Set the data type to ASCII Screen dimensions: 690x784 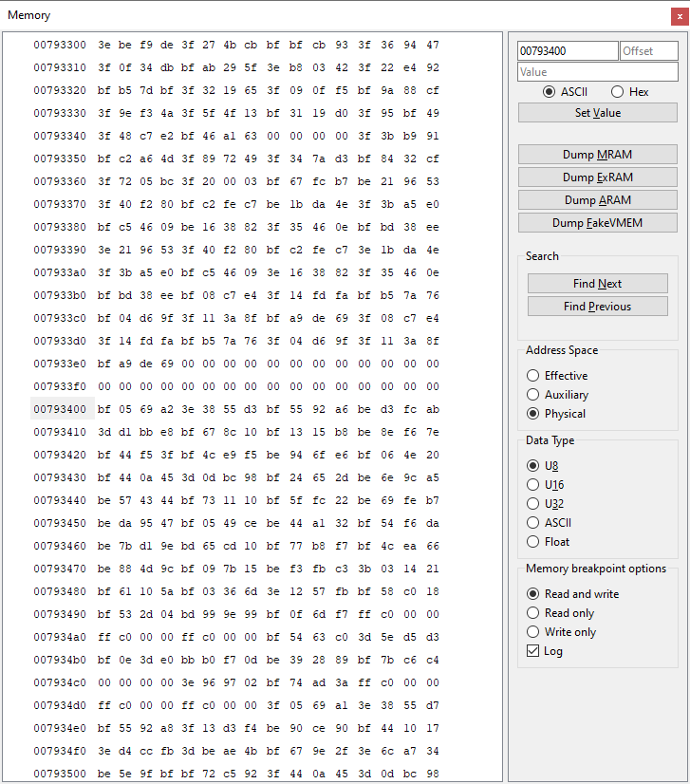pos(549,522)
